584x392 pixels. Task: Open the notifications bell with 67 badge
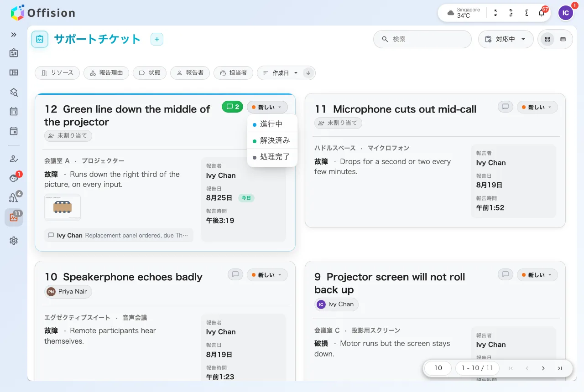point(542,13)
